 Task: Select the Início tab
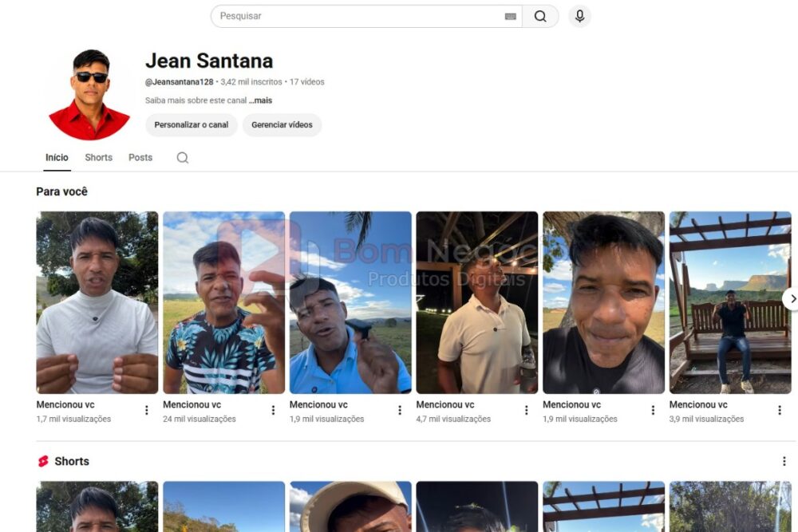tap(57, 158)
